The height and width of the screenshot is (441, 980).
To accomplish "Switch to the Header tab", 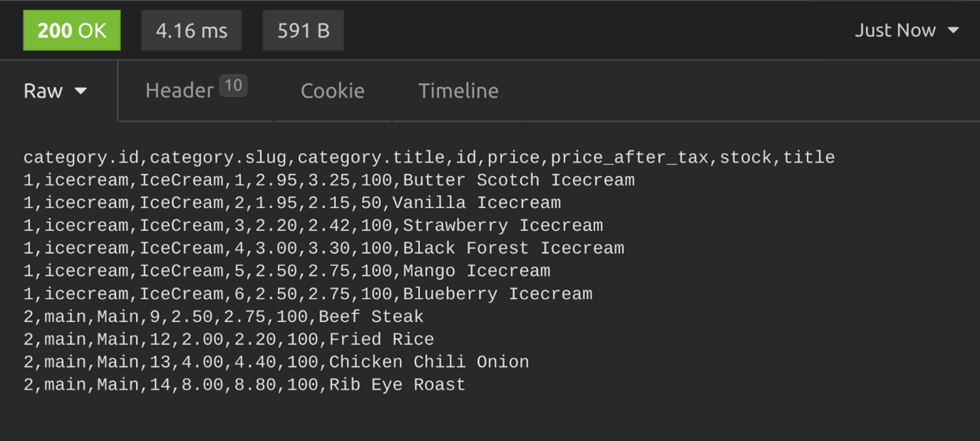I will (179, 91).
